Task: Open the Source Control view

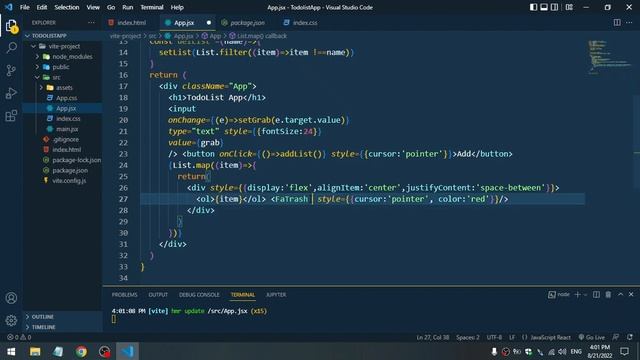Action: [11, 70]
